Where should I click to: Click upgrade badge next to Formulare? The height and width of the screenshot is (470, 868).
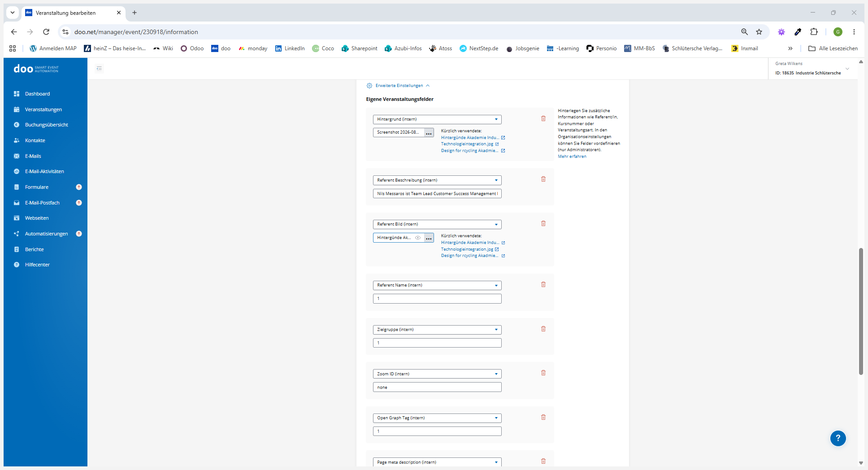tap(79, 187)
